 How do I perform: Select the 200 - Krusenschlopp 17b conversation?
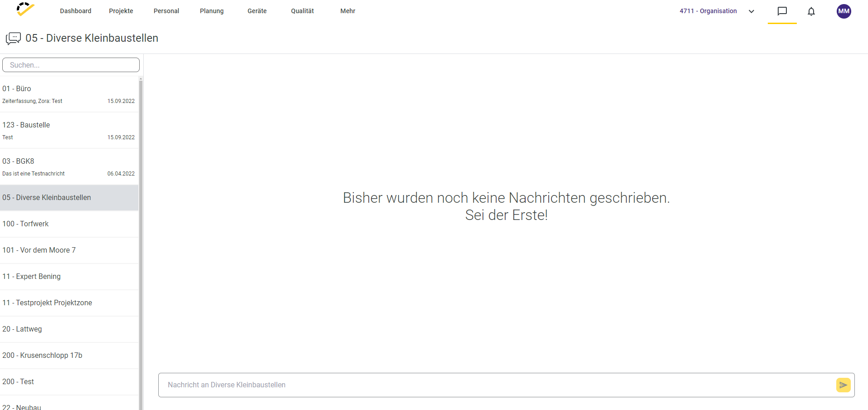[x=69, y=356]
